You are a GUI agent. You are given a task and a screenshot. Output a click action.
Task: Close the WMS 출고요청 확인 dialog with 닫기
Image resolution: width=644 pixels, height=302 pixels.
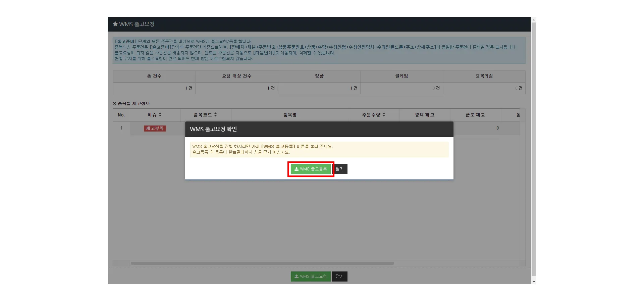[340, 169]
